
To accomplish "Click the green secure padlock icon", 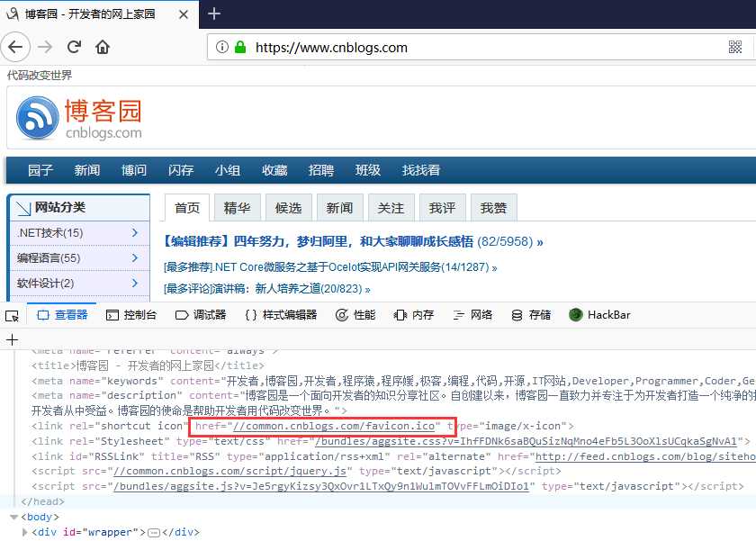I will point(240,47).
